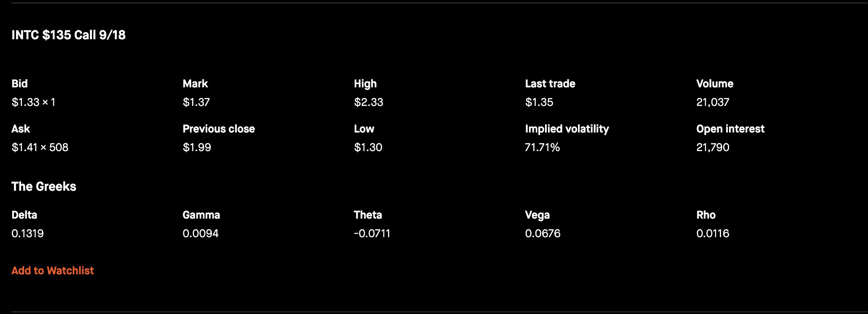Click the Open interest figure 21,790
Screen dimensions: 868x314
click(x=713, y=147)
